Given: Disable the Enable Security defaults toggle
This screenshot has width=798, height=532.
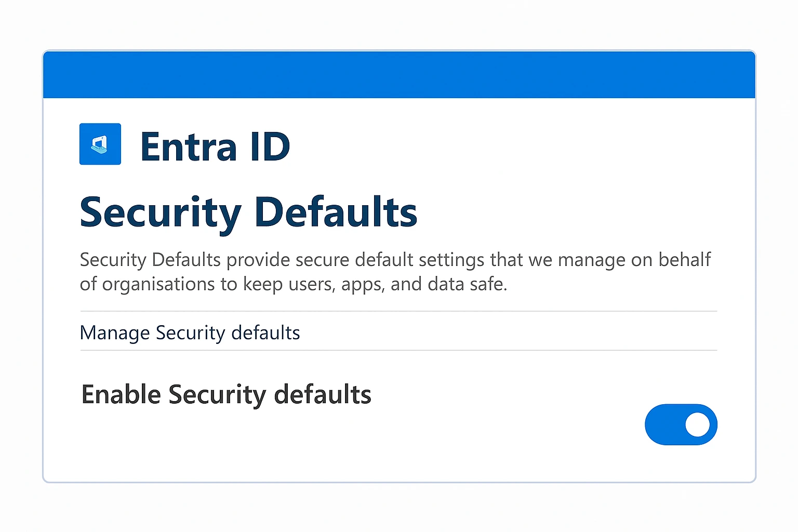Looking at the screenshot, I should click(681, 424).
